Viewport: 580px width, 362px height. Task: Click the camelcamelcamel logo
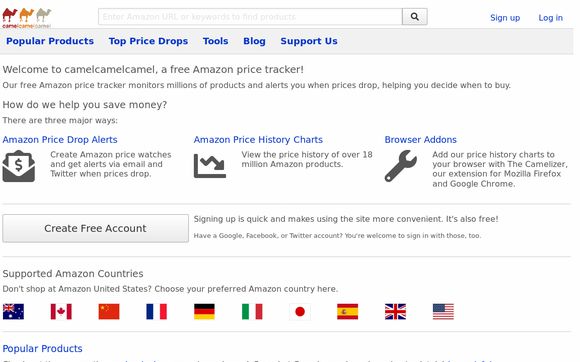click(x=27, y=18)
